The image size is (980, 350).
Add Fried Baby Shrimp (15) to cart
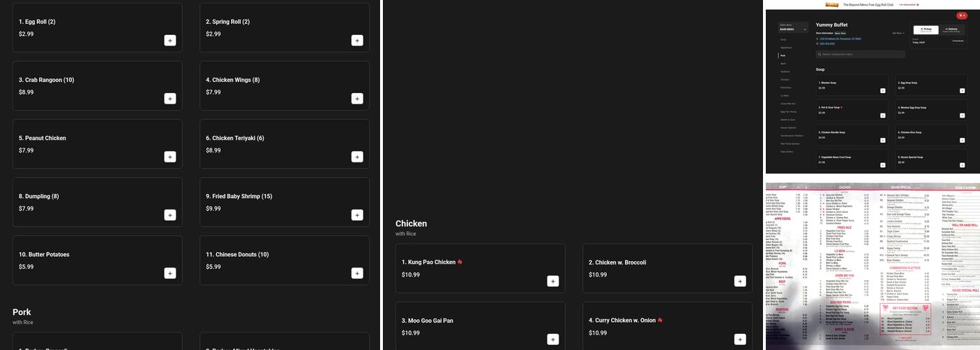[x=357, y=215]
